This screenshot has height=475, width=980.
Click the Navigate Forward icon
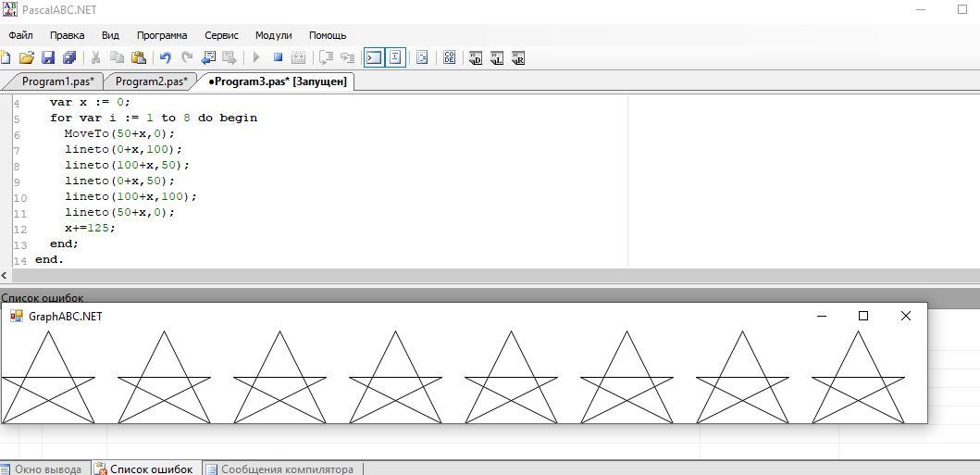click(229, 57)
